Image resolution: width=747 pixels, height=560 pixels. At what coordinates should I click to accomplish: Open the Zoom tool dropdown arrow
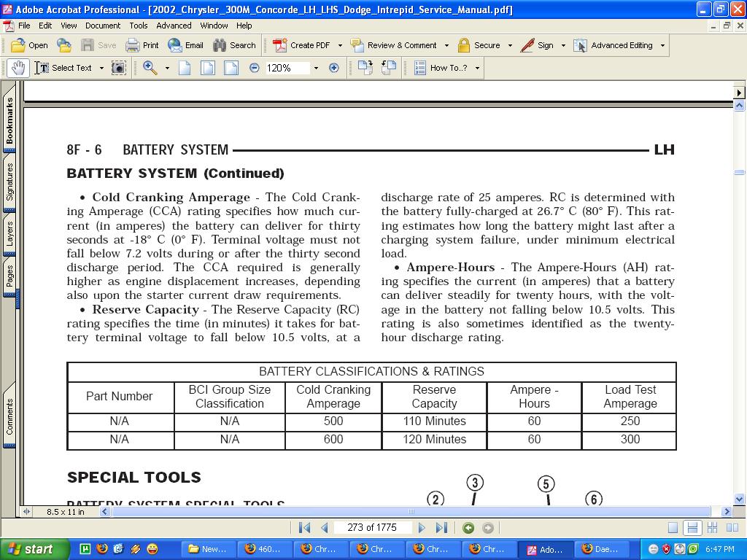pyautogui.click(x=167, y=68)
